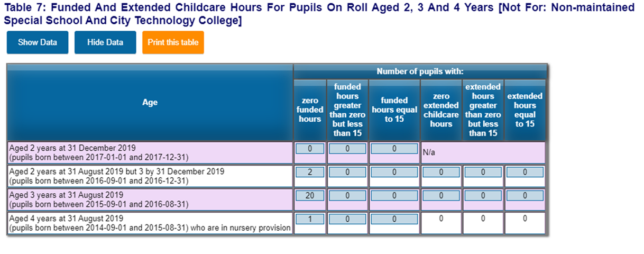Click extended hours under 15, aged 3 August row
The height and width of the screenshot is (254, 644).
pos(483,196)
